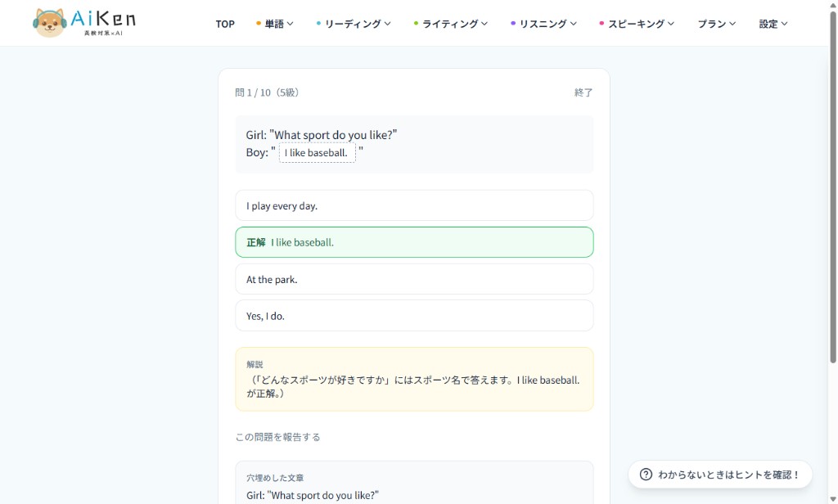Click わからないときはヒントを確認 hint button

pyautogui.click(x=720, y=474)
